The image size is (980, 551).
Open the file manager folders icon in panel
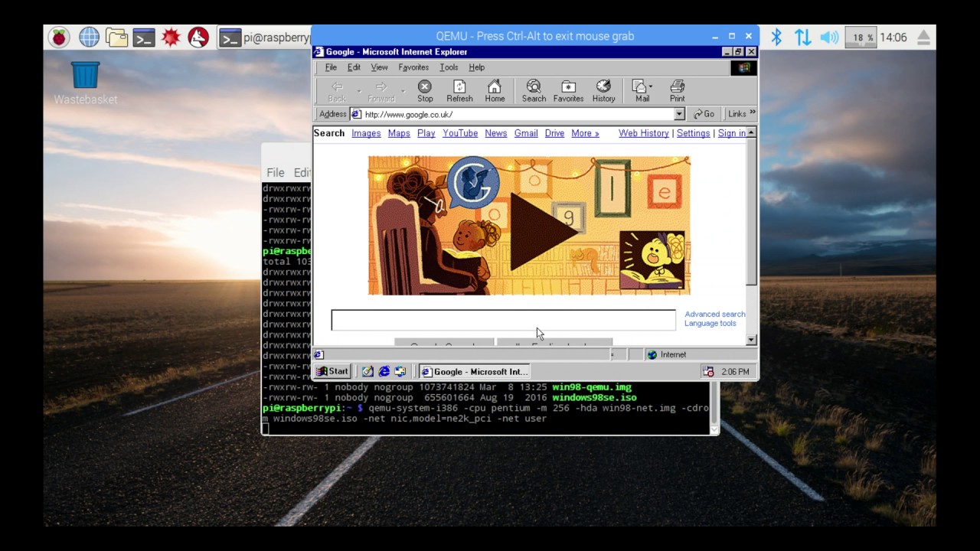tap(116, 37)
